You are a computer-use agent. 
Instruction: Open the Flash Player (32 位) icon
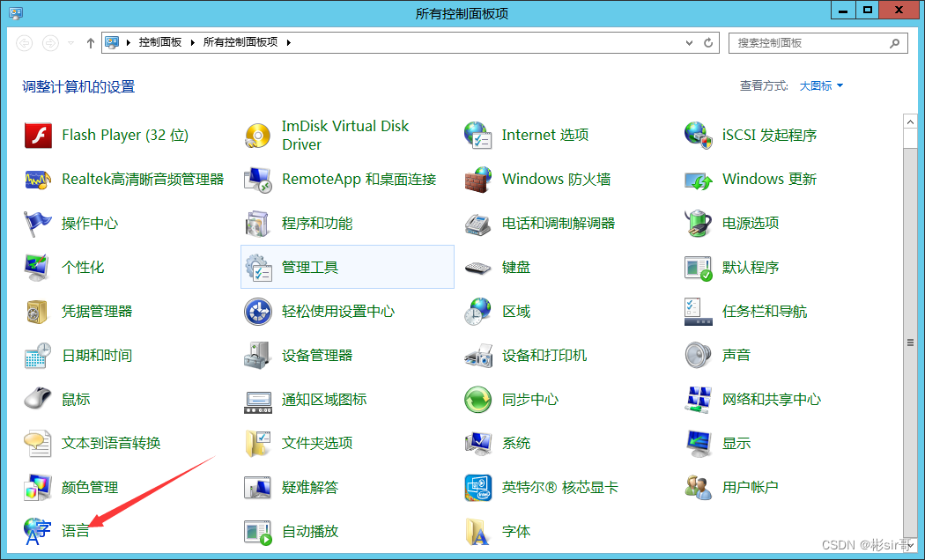click(x=39, y=136)
